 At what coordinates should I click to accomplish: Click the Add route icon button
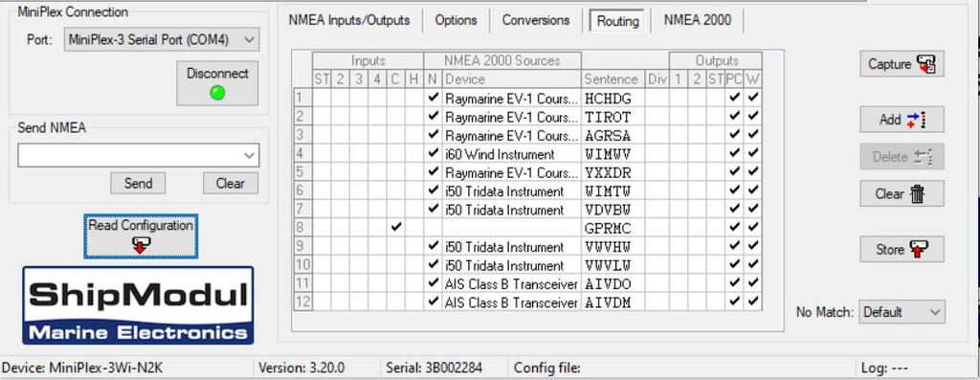tap(902, 120)
